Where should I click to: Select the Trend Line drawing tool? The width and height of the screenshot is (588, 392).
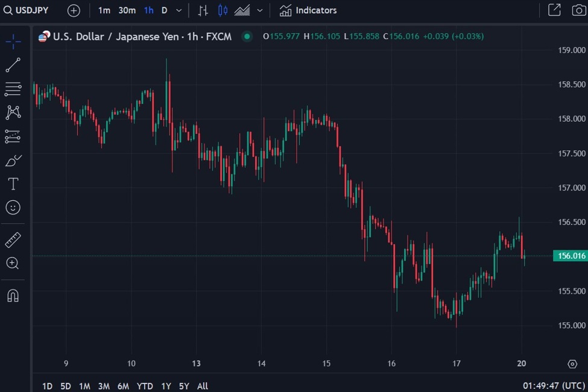coord(13,65)
